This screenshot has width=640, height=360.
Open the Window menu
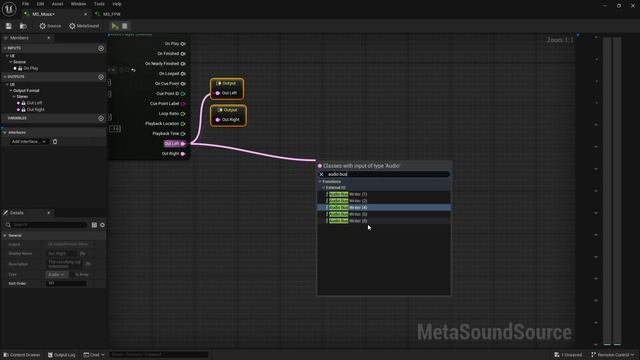click(78, 4)
